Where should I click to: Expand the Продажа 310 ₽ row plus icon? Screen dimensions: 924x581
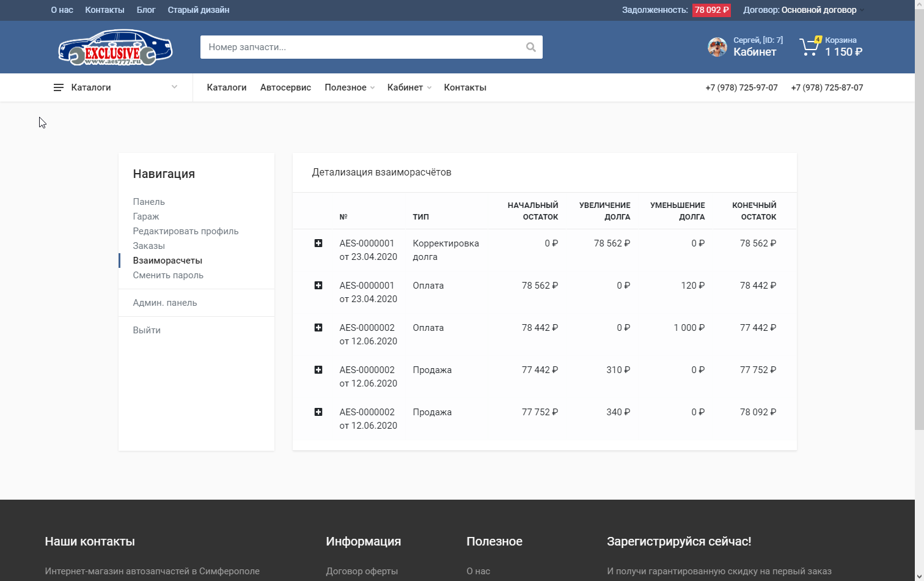pyautogui.click(x=318, y=370)
